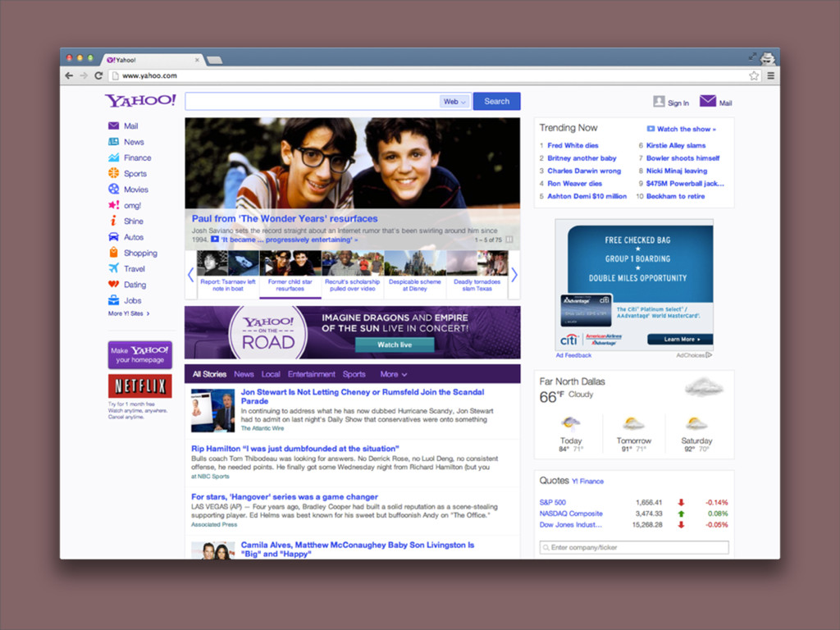Open Travel airplane icon
840x630 pixels.
(113, 268)
